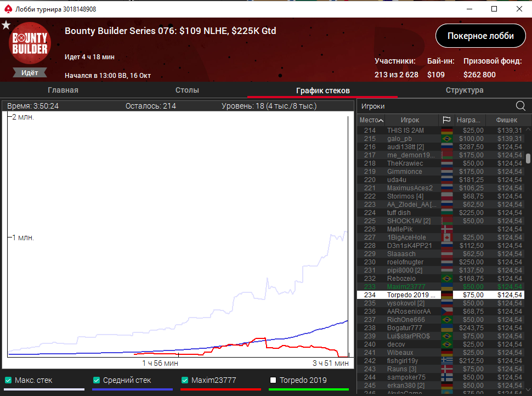Image resolution: width=532 pixels, height=396 pixels.
Task: Open player search with the magnifier icon
Action: point(520,106)
